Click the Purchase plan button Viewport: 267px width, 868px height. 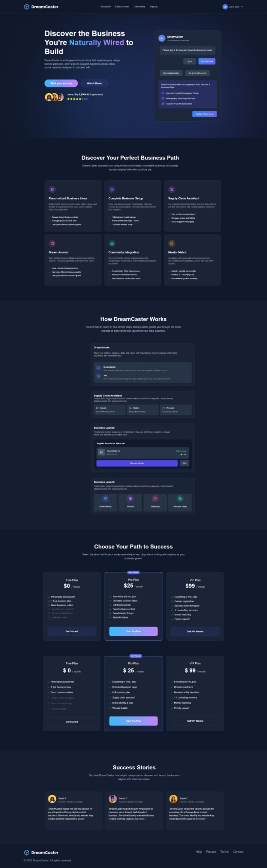(207, 61)
